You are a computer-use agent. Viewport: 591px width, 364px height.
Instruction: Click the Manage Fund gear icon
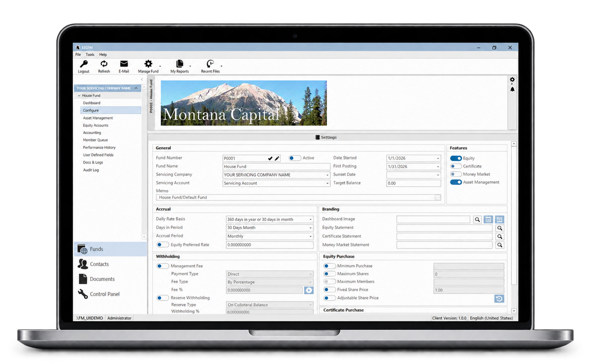148,64
